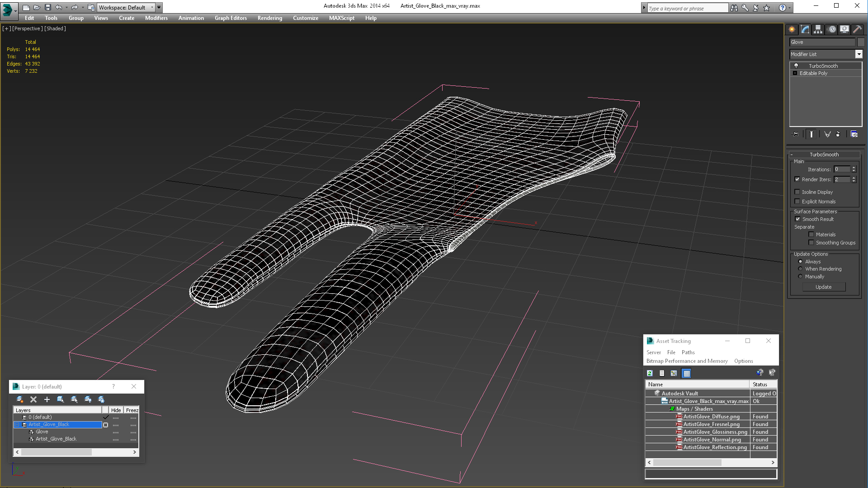The image size is (868, 488).
Task: Enable the Isoline Display checkbox
Action: click(x=797, y=192)
